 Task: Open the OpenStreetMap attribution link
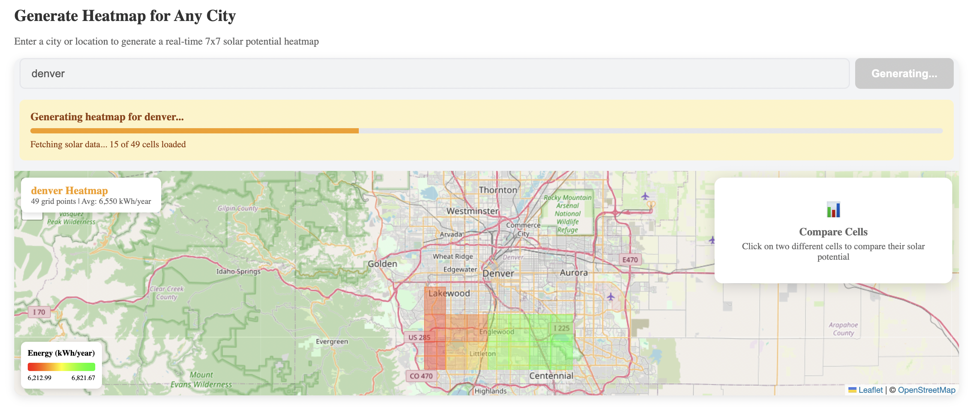coord(926,390)
